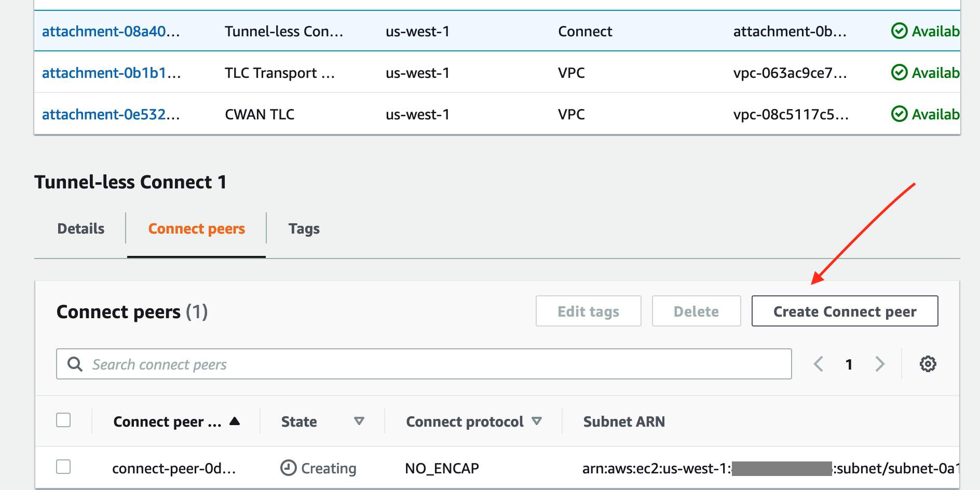Click the Edit tags button
This screenshot has height=490, width=980.
pyautogui.click(x=588, y=311)
